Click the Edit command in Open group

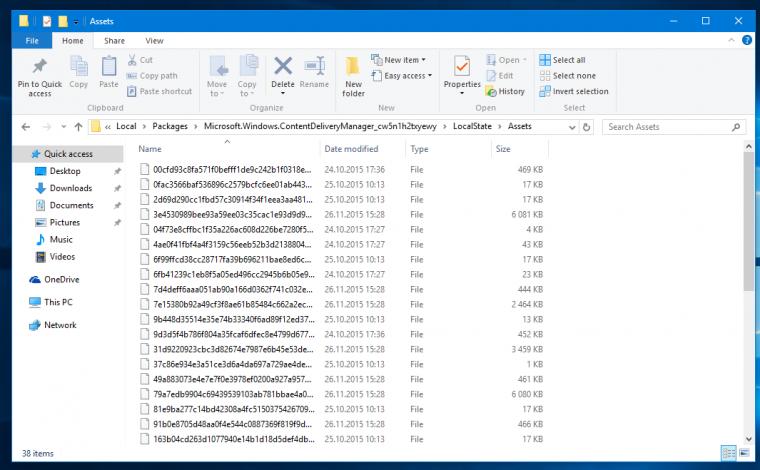click(x=500, y=76)
